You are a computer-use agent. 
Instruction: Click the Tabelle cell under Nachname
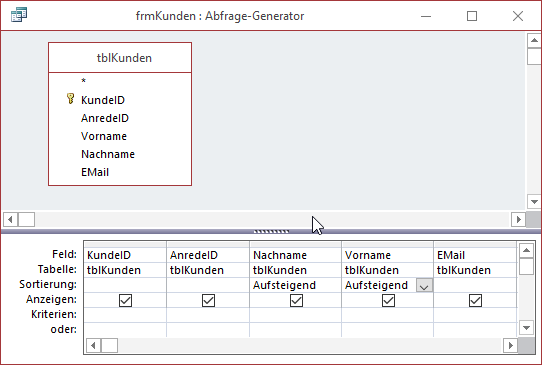(296, 270)
